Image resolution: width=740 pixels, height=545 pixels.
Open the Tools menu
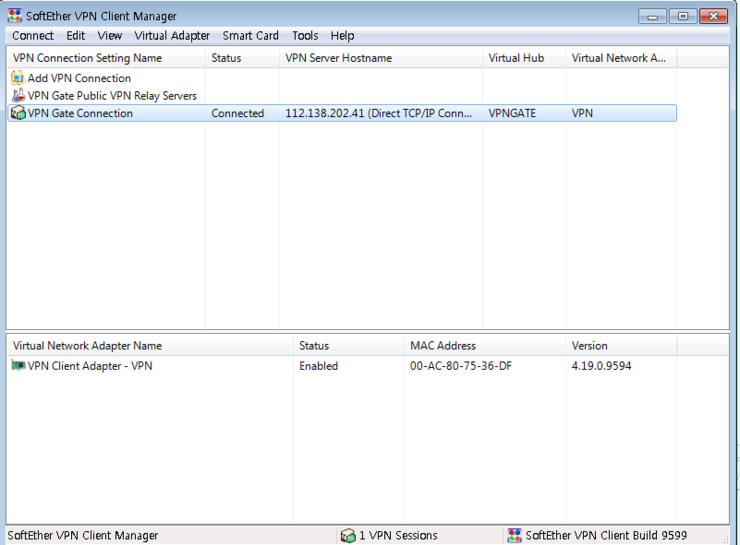click(x=305, y=36)
